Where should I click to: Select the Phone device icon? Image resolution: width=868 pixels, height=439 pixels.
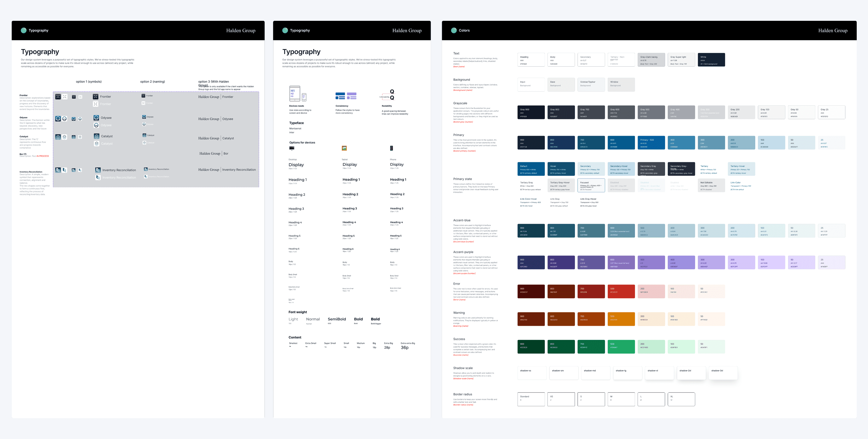click(x=391, y=148)
